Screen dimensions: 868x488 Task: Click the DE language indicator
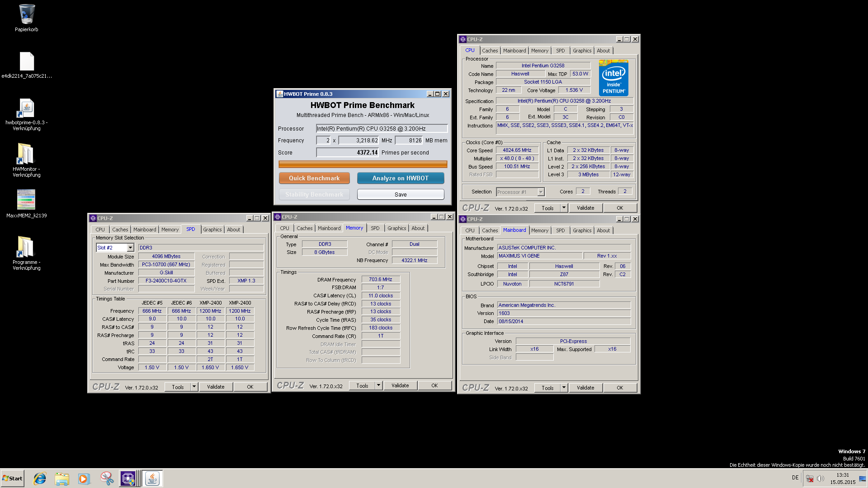795,478
